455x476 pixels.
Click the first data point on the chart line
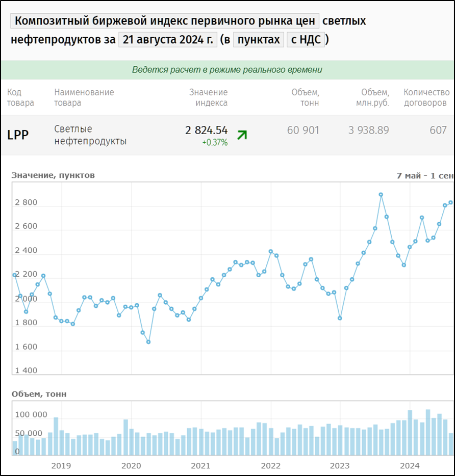click(15, 275)
